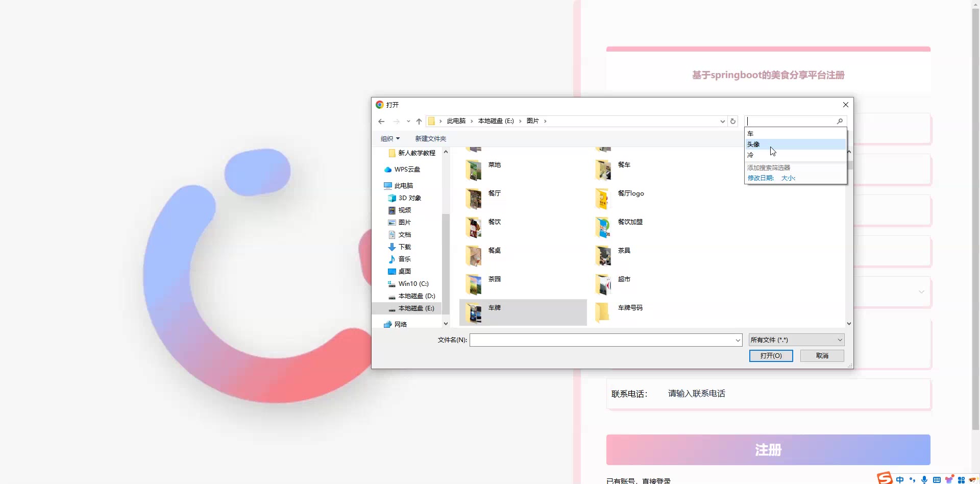Open the file name combo dropdown

738,340
